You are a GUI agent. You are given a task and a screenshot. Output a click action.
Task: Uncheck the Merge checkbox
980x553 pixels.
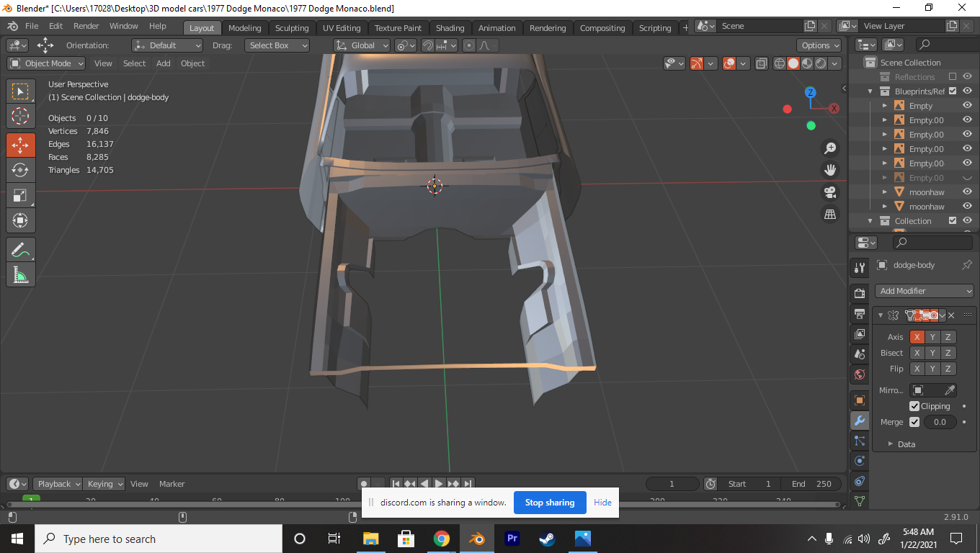coord(914,422)
